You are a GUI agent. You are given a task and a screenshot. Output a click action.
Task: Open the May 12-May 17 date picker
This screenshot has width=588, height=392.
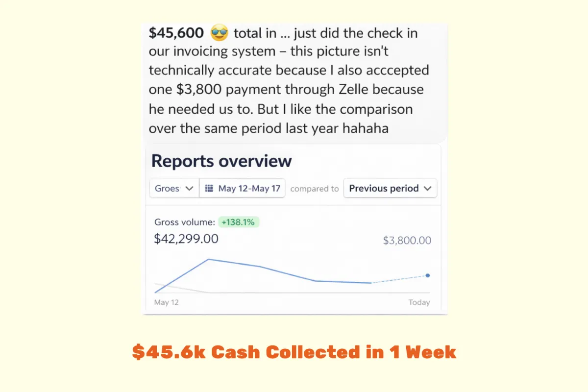[x=243, y=188]
